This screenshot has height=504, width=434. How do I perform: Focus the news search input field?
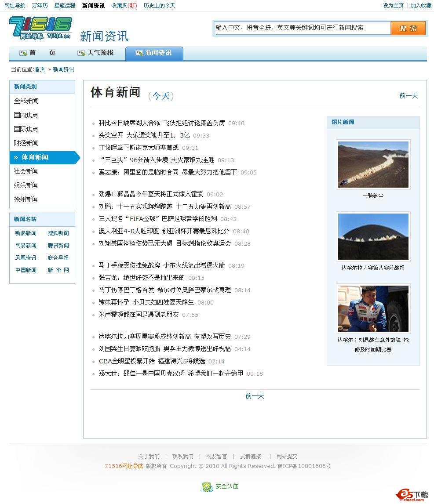(x=302, y=28)
